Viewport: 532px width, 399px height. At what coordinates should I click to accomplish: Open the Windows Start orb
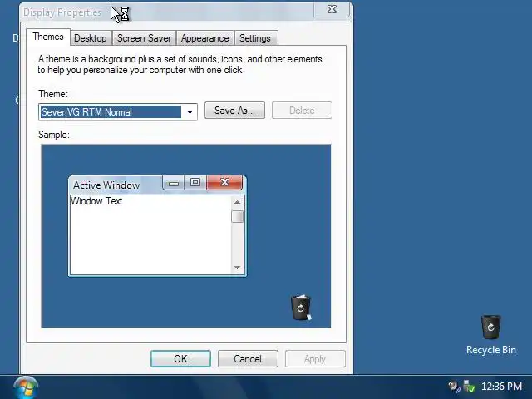click(26, 387)
